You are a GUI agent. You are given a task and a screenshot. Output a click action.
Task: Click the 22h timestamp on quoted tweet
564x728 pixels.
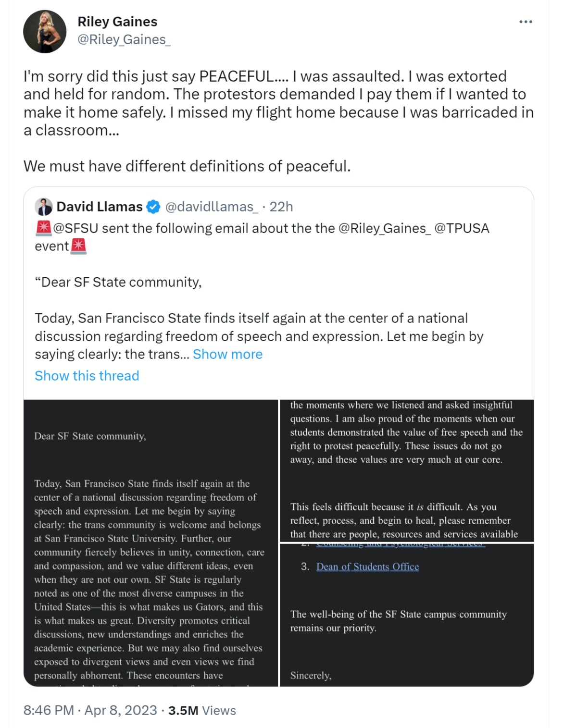tap(281, 207)
